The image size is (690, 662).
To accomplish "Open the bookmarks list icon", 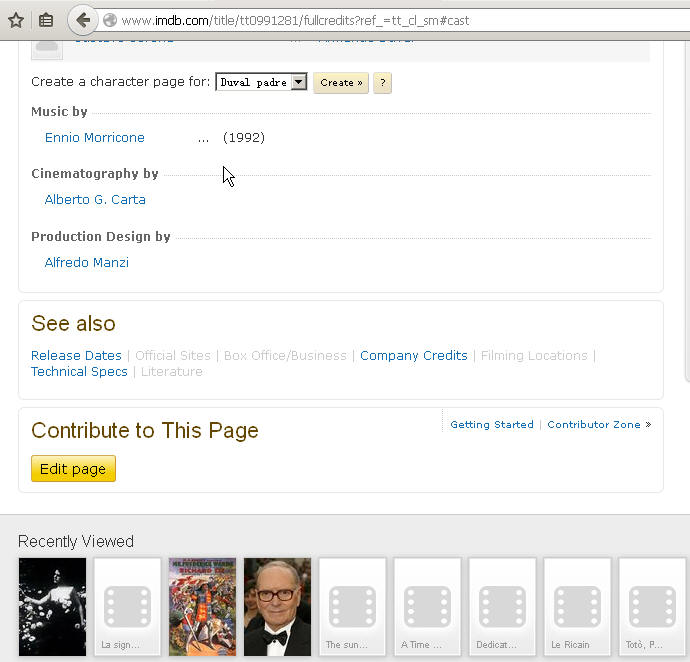I will point(46,20).
